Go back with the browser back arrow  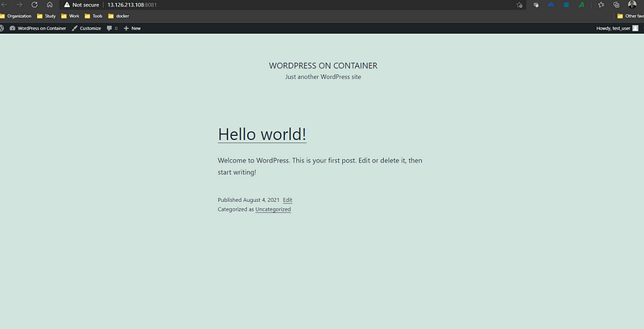tap(4, 5)
